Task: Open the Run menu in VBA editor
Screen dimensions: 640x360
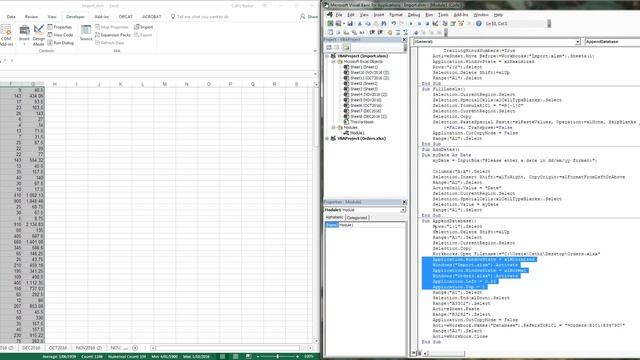Action: click(x=429, y=15)
